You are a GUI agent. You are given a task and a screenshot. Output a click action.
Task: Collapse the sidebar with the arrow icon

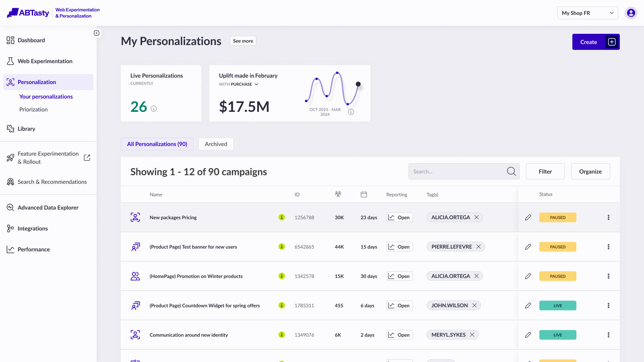coord(97,33)
